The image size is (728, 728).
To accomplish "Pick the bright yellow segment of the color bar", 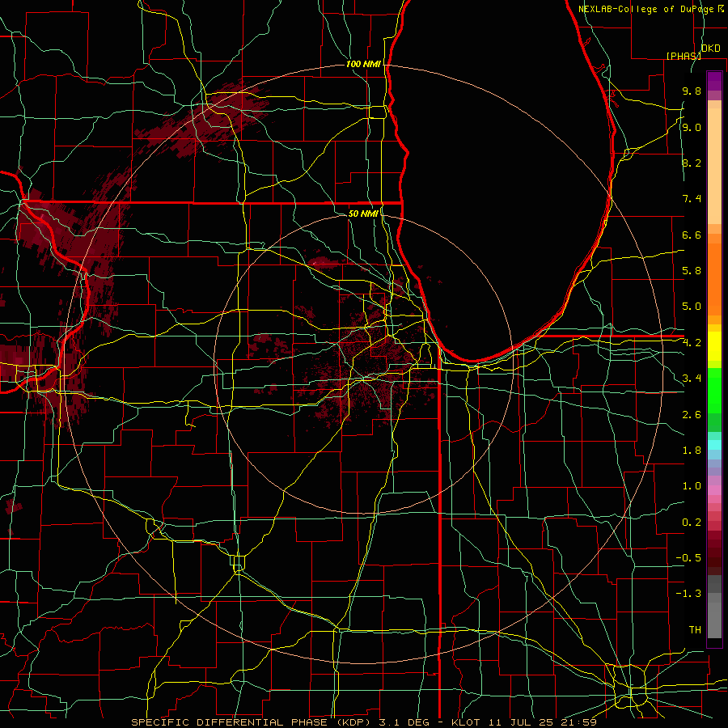I will pos(714,346).
